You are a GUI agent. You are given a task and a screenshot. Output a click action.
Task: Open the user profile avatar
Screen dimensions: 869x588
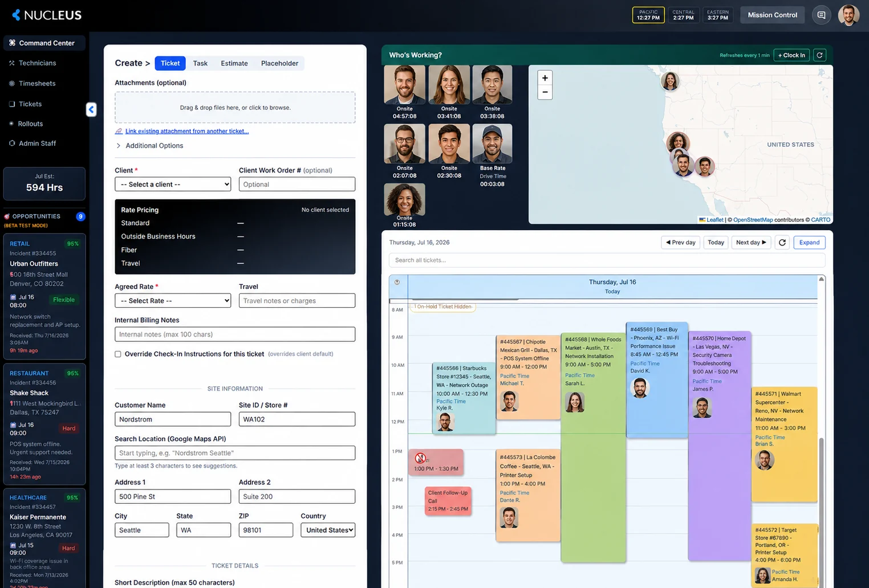tap(848, 15)
